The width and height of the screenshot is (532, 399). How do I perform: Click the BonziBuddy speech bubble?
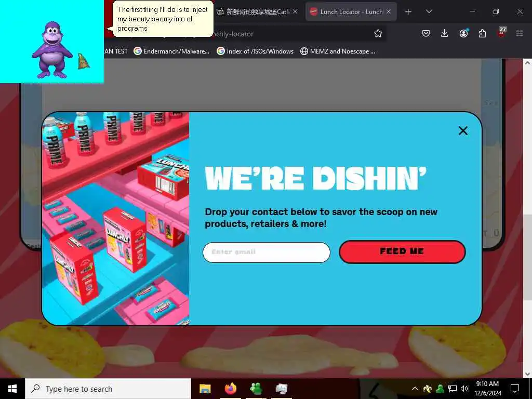tap(163, 19)
